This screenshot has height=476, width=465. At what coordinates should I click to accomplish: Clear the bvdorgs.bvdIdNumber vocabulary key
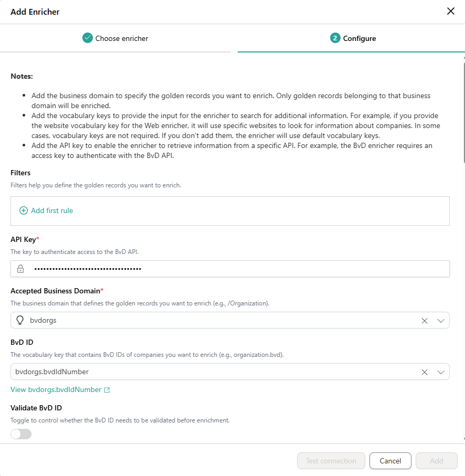tap(425, 372)
